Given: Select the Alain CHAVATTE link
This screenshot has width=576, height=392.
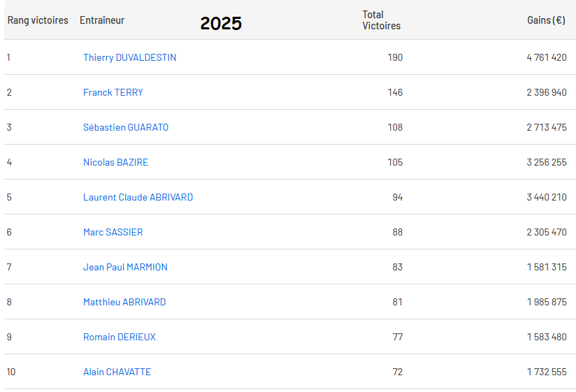Looking at the screenshot, I should [x=117, y=372].
